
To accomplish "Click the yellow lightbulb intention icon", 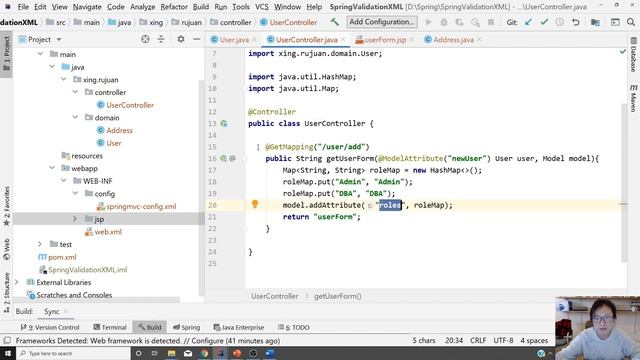I will [255, 204].
